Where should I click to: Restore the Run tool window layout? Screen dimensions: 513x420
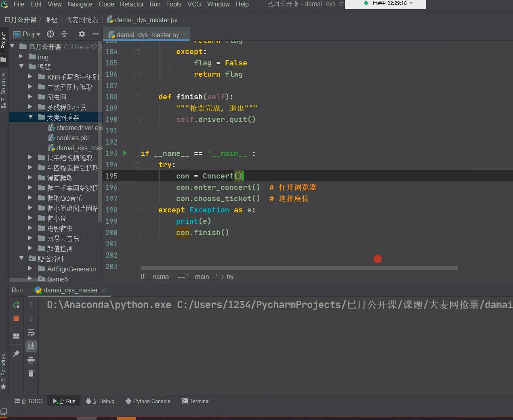(16, 335)
